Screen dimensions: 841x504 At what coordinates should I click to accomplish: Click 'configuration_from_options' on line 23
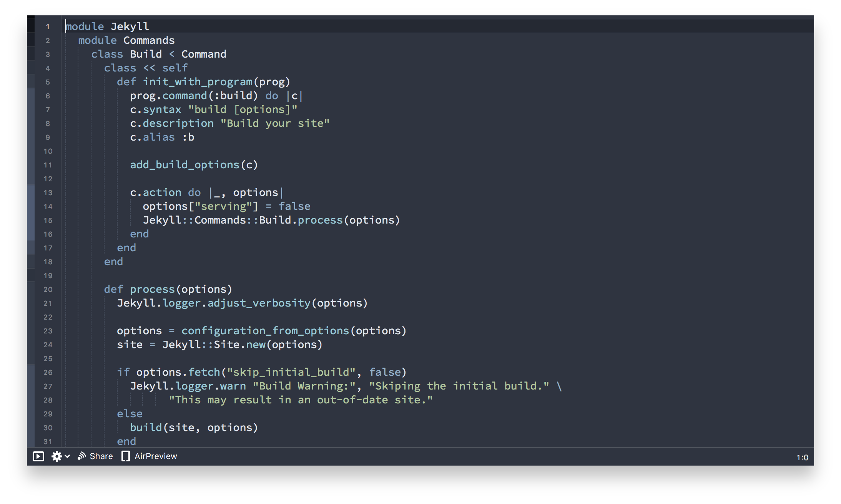(x=265, y=331)
